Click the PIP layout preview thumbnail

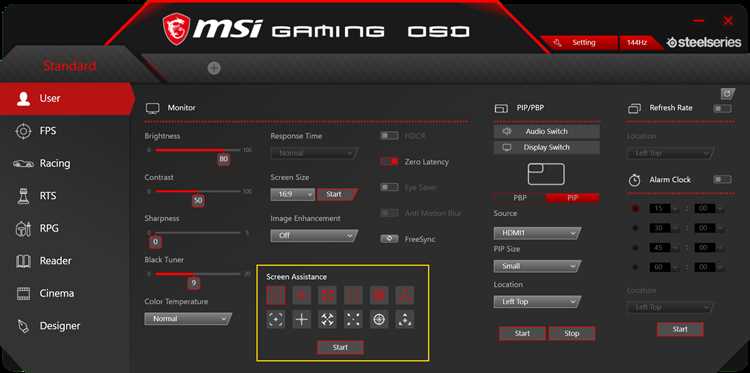click(546, 175)
